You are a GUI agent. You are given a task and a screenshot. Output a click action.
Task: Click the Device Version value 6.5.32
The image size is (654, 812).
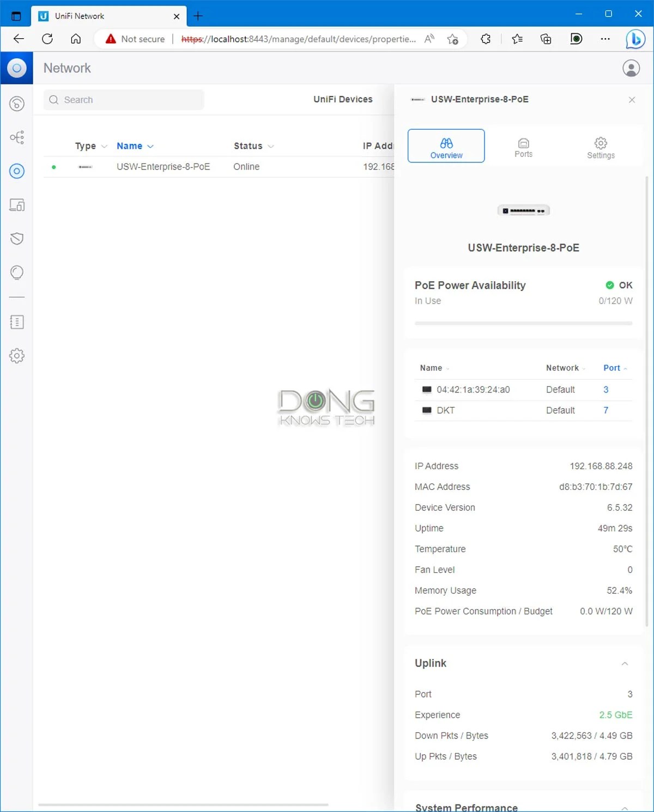(x=620, y=507)
